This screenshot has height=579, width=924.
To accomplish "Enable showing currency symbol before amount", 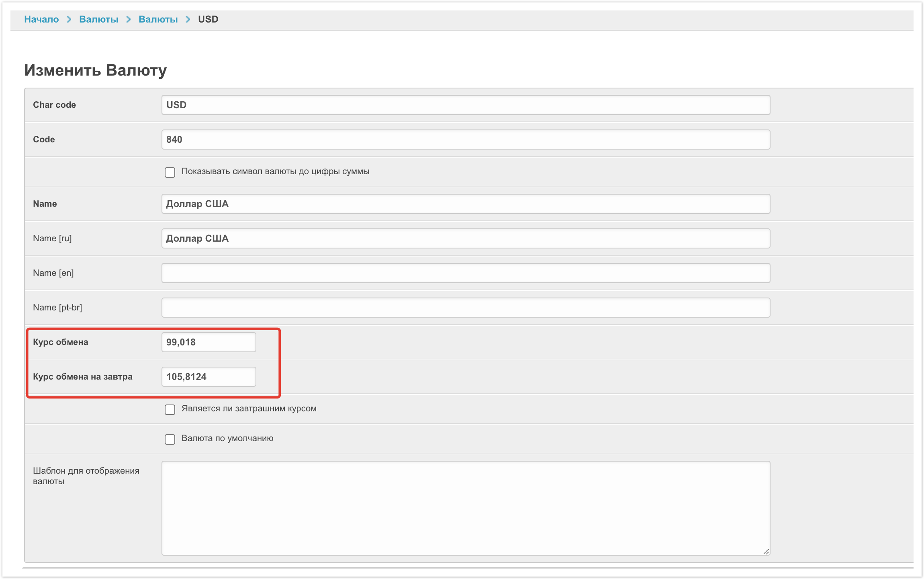I will pos(170,172).
